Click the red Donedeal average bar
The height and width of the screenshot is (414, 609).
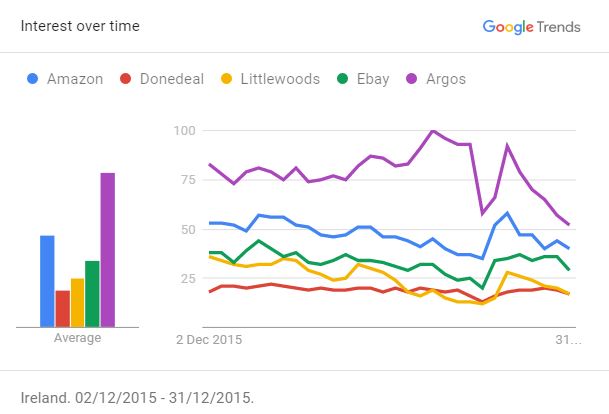[62, 308]
